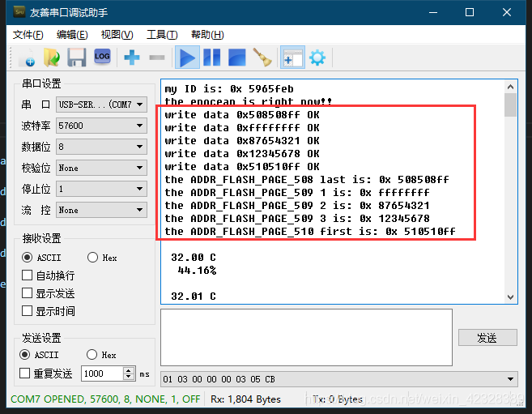The height and width of the screenshot is (414, 532).
Task: Open the 流控 None dropdown
Action: (101, 210)
